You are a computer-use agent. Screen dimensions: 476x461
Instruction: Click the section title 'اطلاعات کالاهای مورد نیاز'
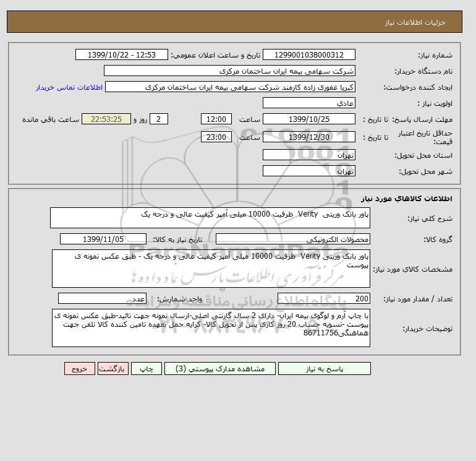407,199
